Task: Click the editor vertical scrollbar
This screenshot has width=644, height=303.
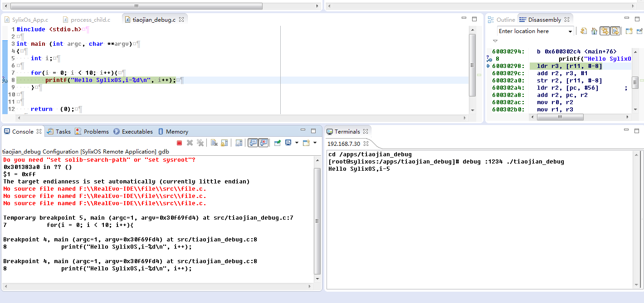Action: [x=472, y=69]
